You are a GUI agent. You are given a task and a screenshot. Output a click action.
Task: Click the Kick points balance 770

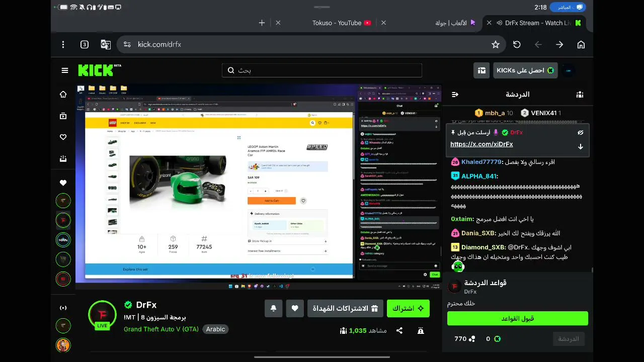(464, 339)
